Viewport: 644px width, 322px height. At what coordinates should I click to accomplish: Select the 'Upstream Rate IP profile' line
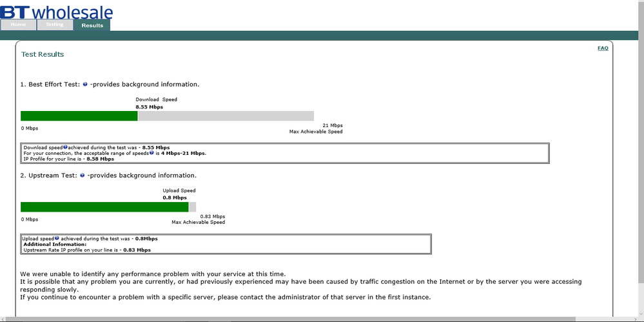[x=87, y=250]
